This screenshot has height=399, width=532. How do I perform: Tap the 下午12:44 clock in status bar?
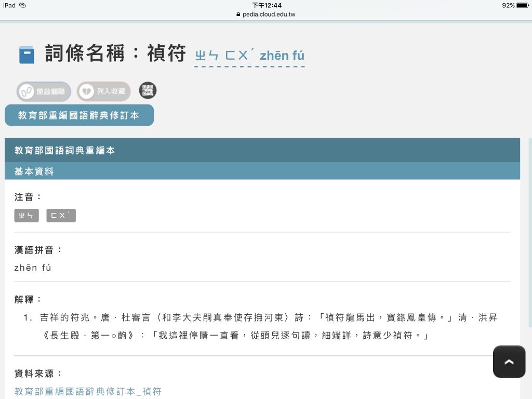click(267, 5)
